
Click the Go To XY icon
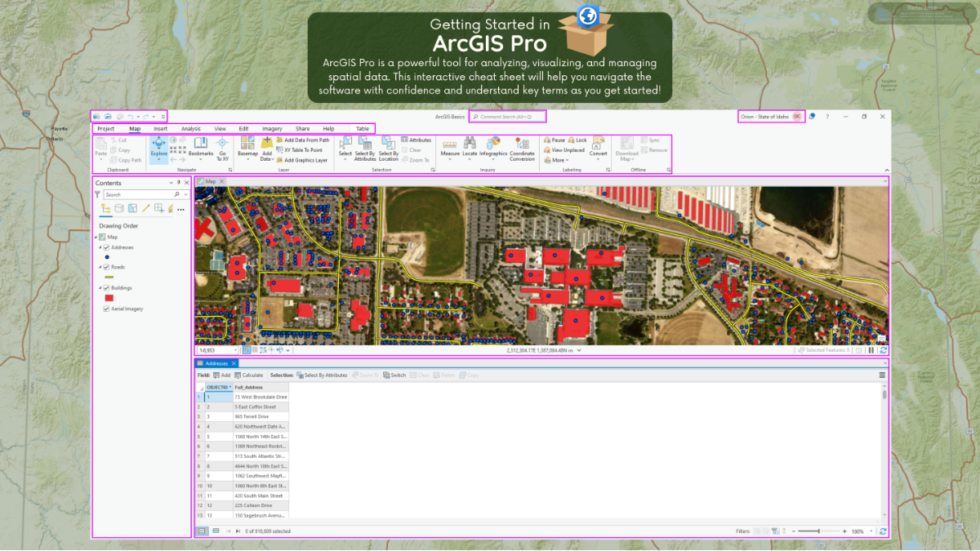pyautogui.click(x=222, y=144)
